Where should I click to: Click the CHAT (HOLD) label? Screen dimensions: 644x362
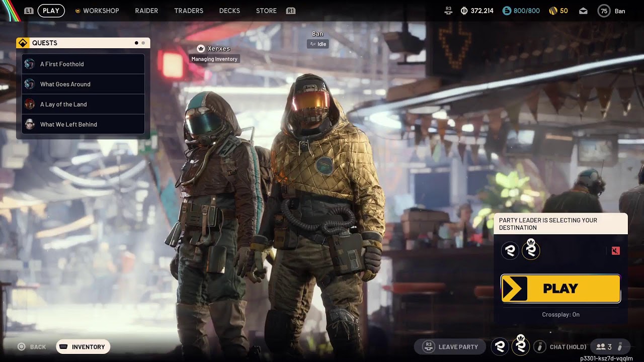click(x=568, y=347)
